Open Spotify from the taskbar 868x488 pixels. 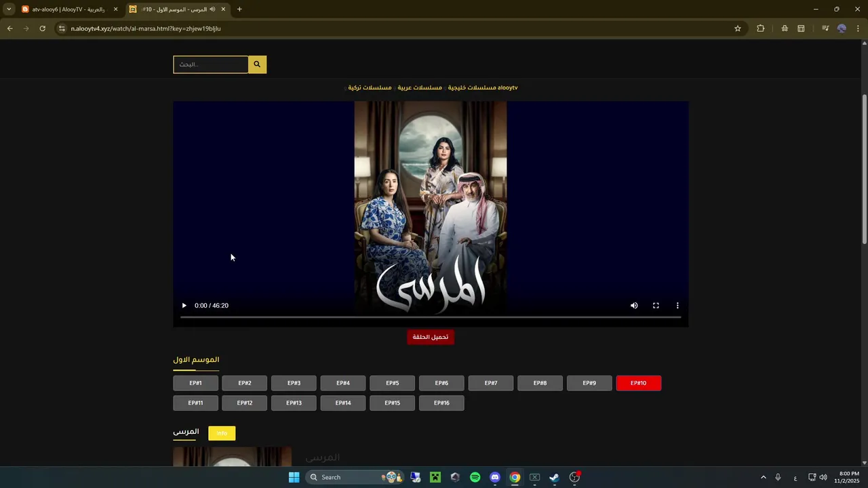[475, 477]
